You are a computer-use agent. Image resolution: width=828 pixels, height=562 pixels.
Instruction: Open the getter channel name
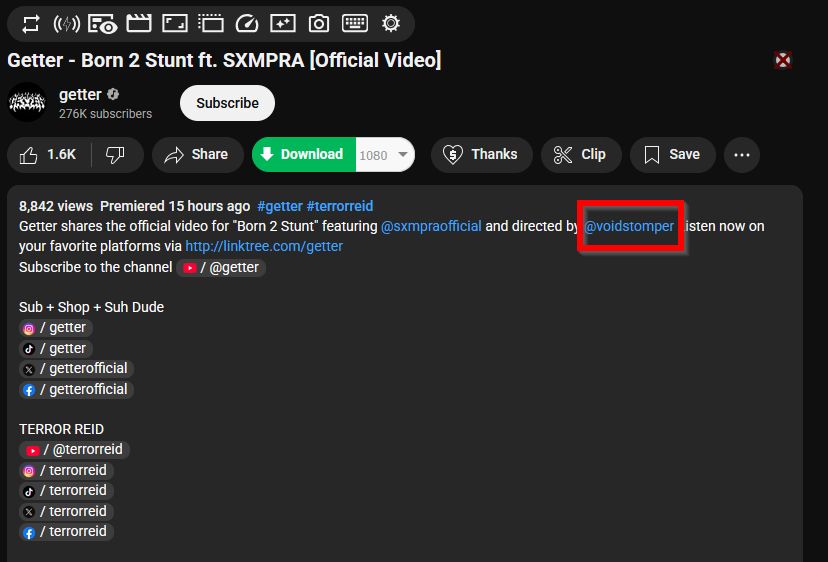point(80,95)
